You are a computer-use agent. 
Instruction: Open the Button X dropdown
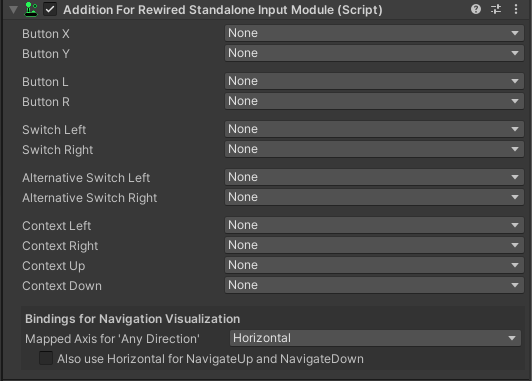pyautogui.click(x=374, y=33)
